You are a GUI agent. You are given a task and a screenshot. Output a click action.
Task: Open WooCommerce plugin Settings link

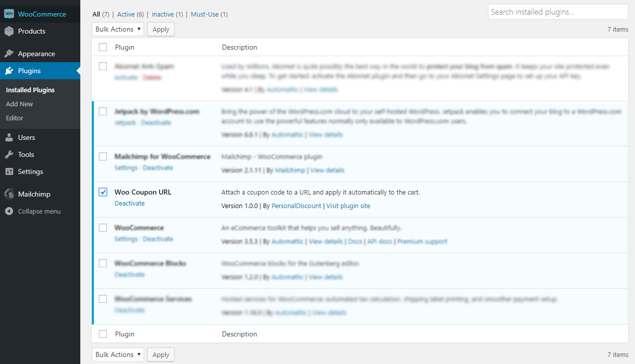[126, 239]
